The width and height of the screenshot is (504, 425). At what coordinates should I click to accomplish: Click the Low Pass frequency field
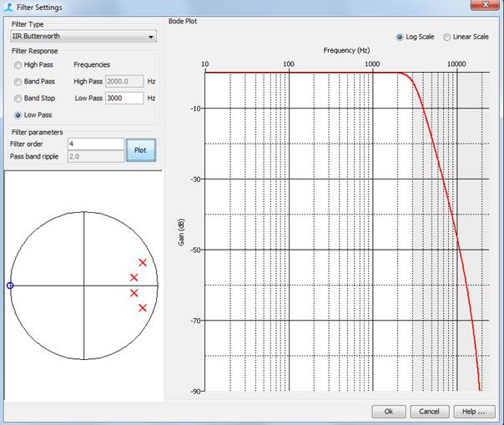(x=124, y=99)
